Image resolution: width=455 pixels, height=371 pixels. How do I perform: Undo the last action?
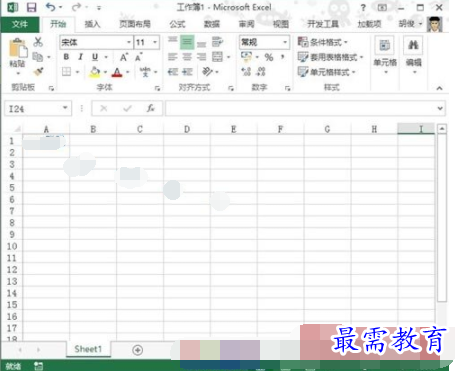pos(51,7)
